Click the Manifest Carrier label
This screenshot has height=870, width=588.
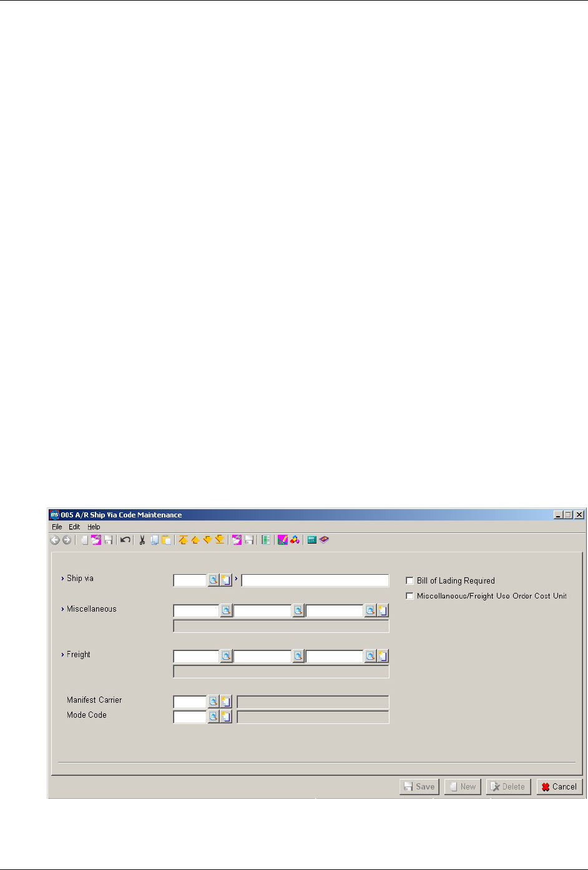(94, 700)
